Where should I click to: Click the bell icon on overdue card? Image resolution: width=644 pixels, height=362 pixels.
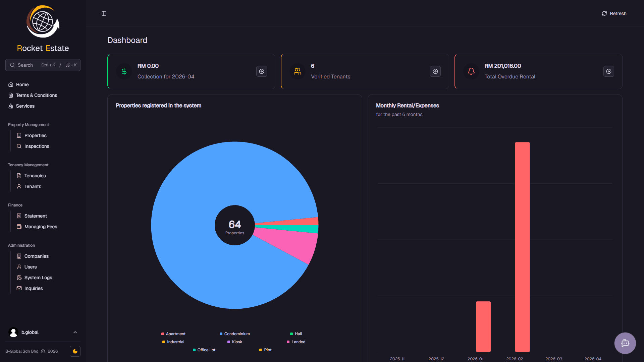[471, 71]
